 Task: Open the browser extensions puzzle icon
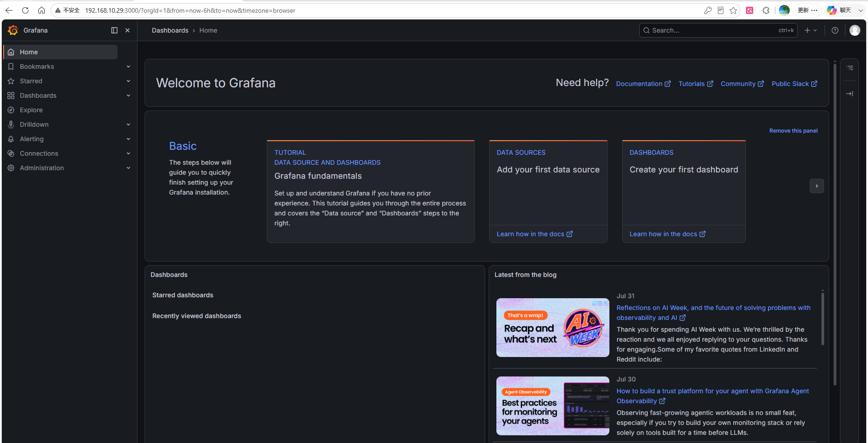click(x=766, y=10)
